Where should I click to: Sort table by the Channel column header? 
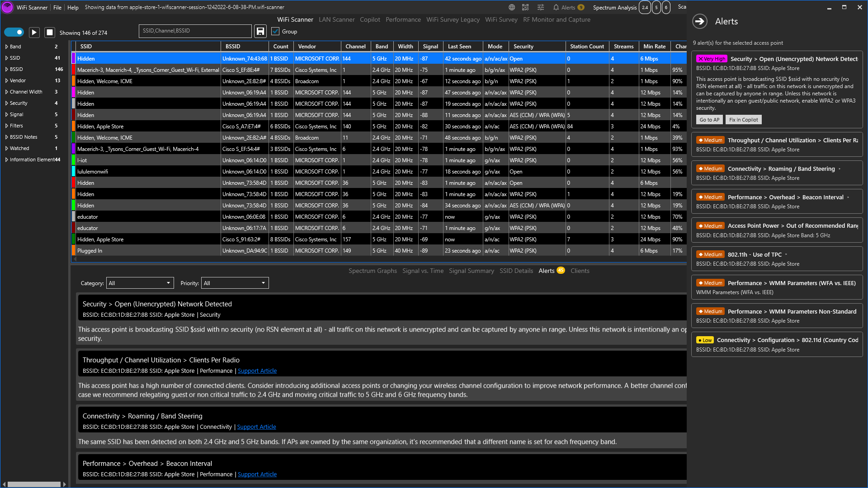pyautogui.click(x=355, y=47)
